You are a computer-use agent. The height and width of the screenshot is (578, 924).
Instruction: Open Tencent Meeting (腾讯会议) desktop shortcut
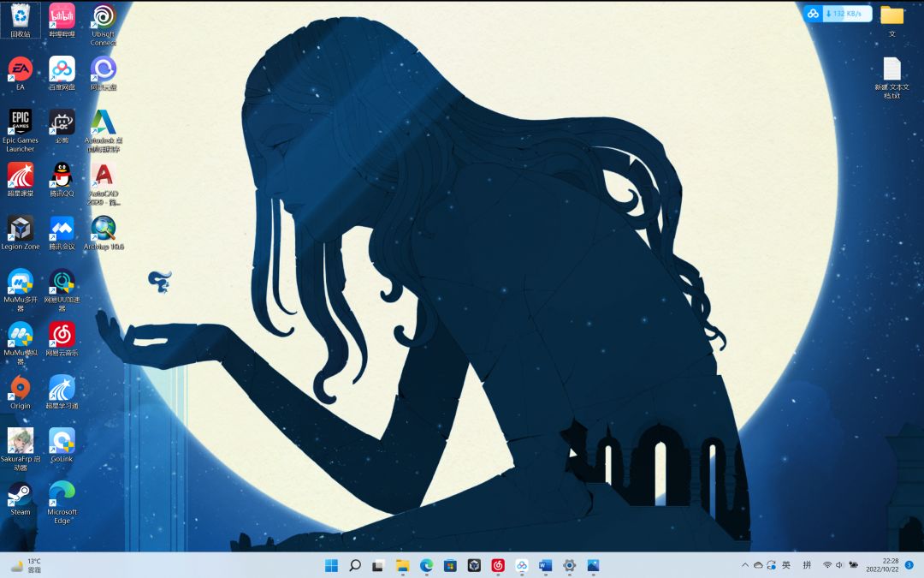pyautogui.click(x=62, y=232)
